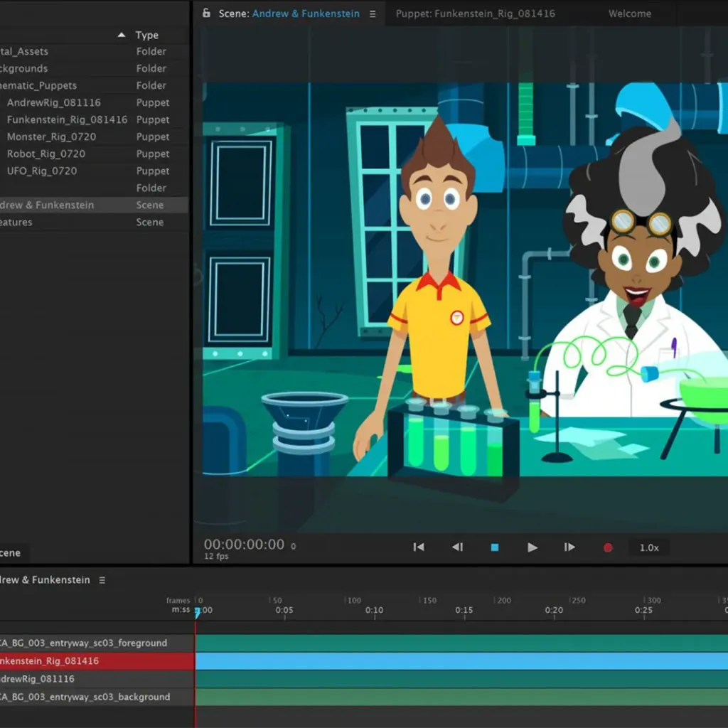The image size is (728, 728).
Task: Select the Andrew & Funkenstein scene row
Action: tap(94, 205)
